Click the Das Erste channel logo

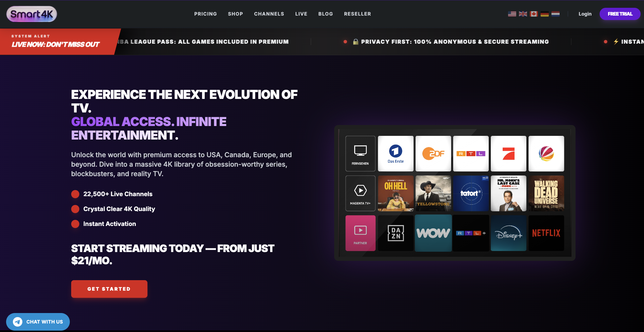tap(396, 153)
